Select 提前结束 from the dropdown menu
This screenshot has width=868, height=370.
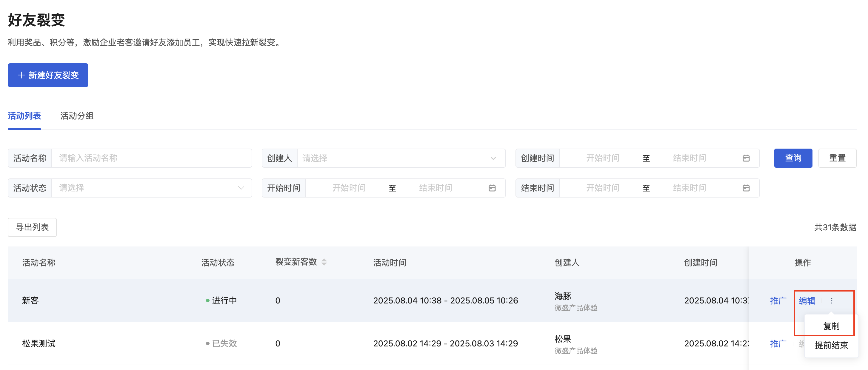tap(831, 345)
